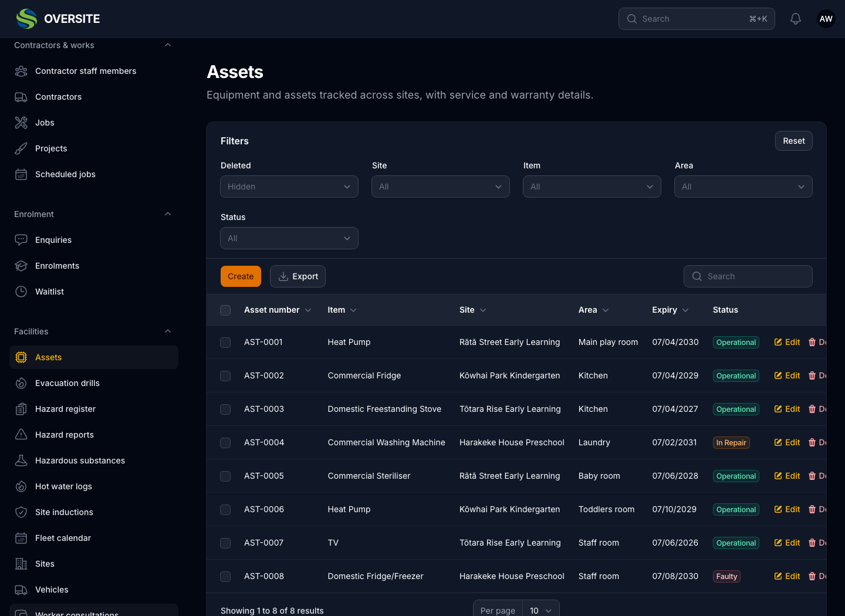Export the assets list
This screenshot has height=616, width=845.
click(298, 276)
